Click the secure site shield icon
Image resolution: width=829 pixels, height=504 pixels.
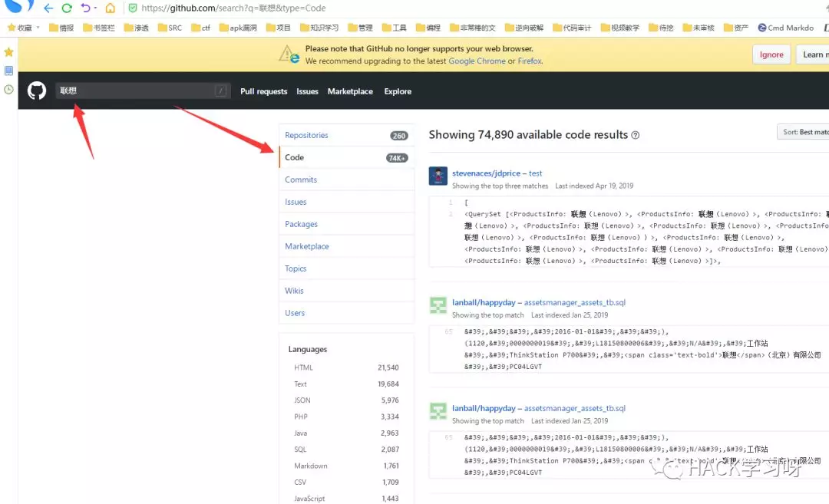(133, 8)
